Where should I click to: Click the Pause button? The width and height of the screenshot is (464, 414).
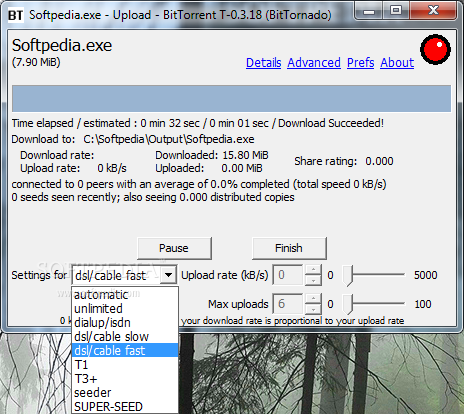(x=174, y=248)
